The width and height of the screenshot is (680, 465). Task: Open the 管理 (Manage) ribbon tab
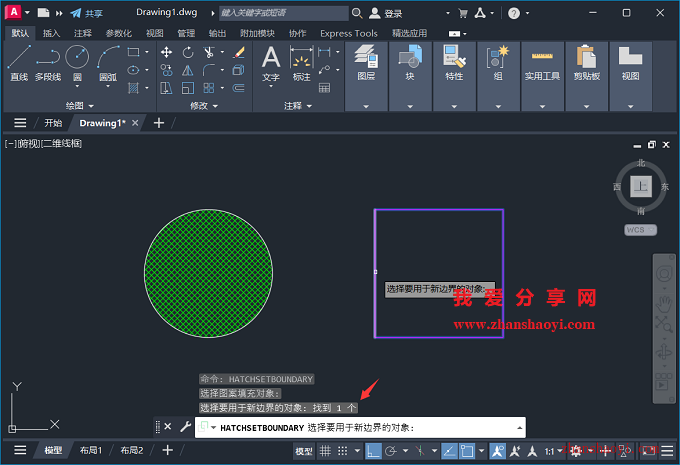tap(186, 33)
